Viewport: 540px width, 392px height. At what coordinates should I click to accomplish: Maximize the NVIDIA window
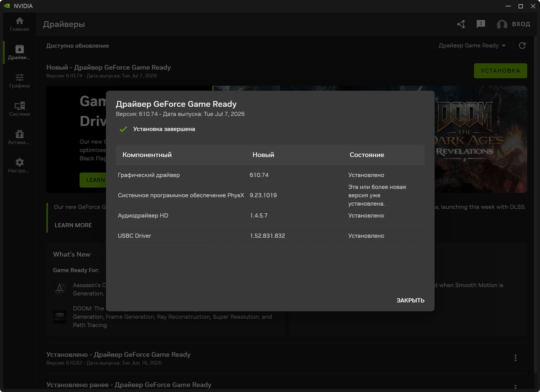click(521, 6)
